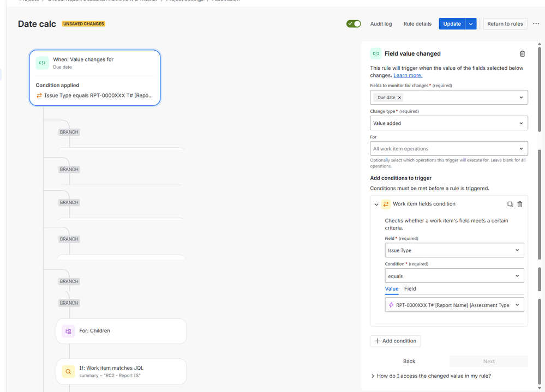
Task: Switch to the Value tab
Action: point(392,289)
